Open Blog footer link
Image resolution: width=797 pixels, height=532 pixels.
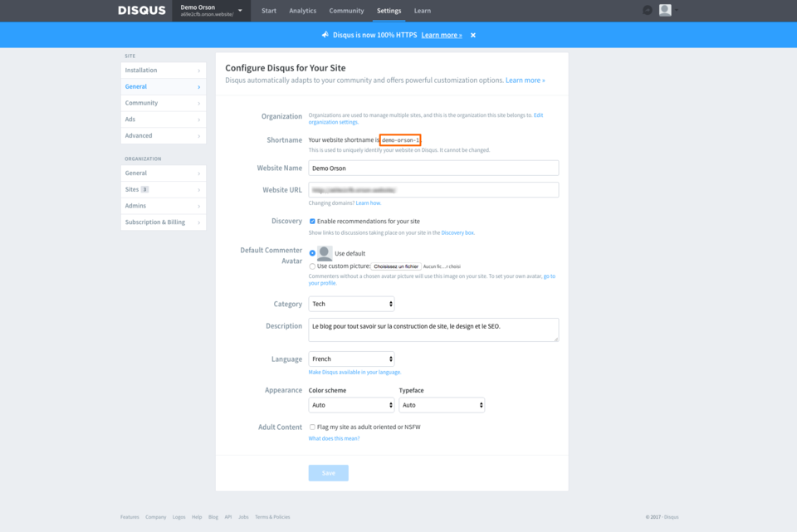[213, 517]
